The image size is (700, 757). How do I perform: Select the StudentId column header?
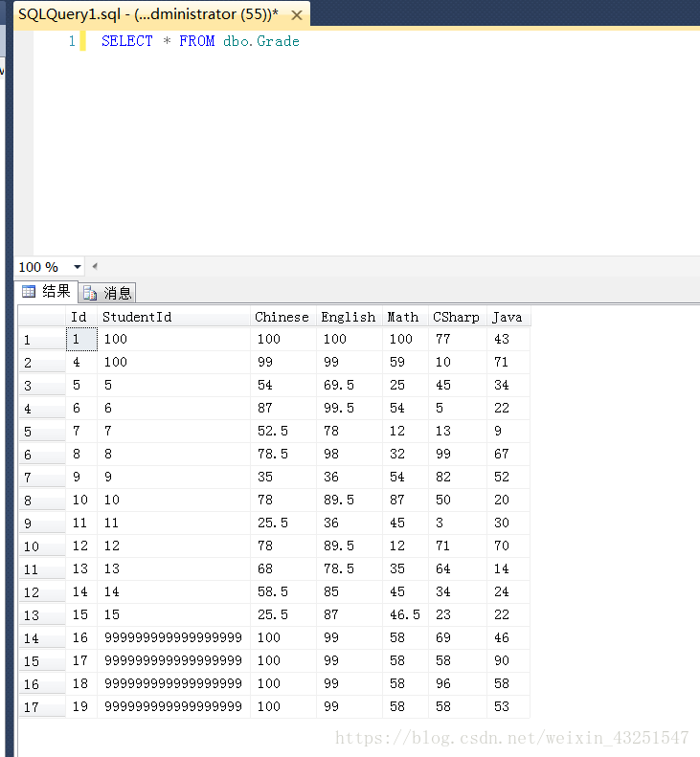click(x=174, y=317)
